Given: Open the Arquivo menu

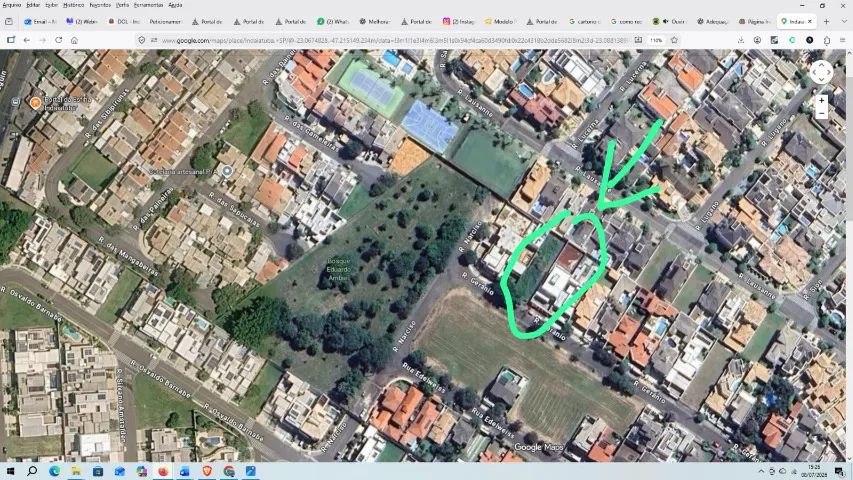Looking at the screenshot, I should [11, 5].
